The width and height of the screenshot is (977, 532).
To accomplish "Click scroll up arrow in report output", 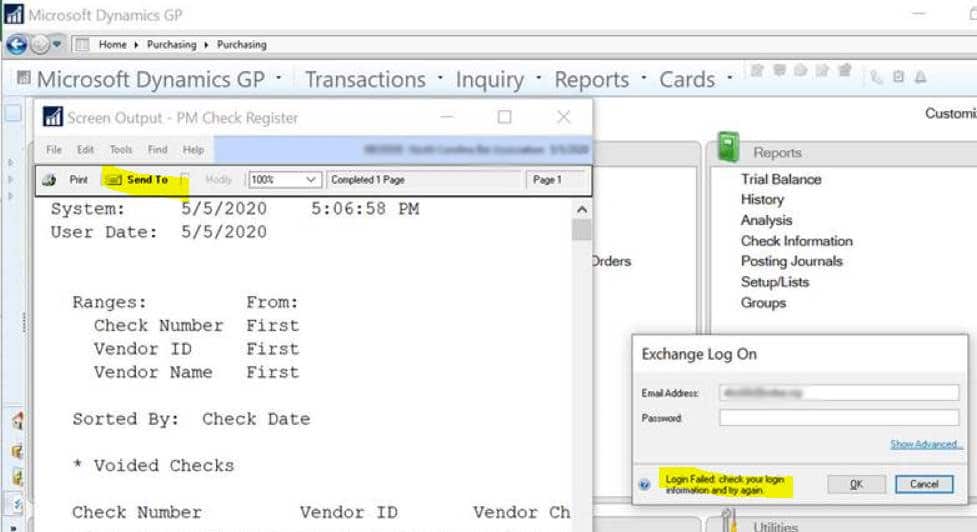I will pyautogui.click(x=581, y=209).
